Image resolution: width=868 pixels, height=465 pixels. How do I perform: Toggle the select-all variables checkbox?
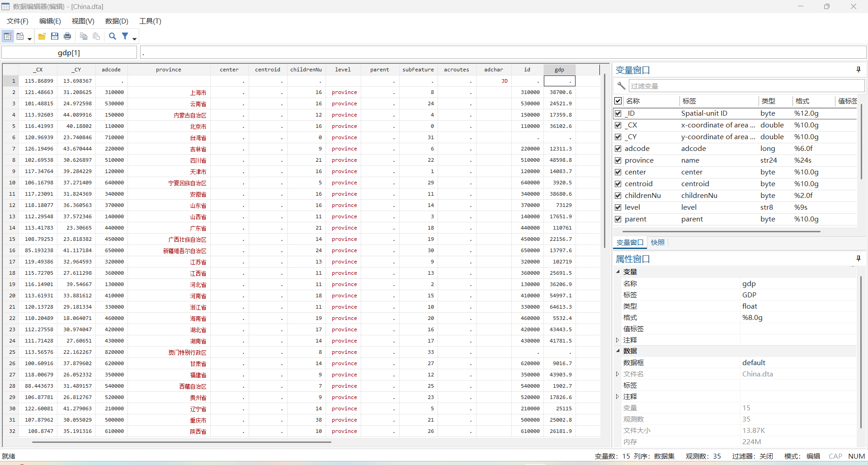[x=618, y=101]
